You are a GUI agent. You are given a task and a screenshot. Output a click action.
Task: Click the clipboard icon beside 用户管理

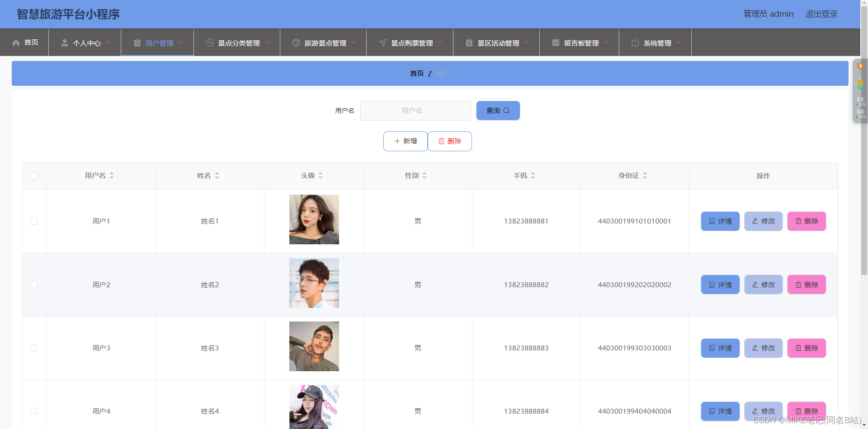click(137, 43)
